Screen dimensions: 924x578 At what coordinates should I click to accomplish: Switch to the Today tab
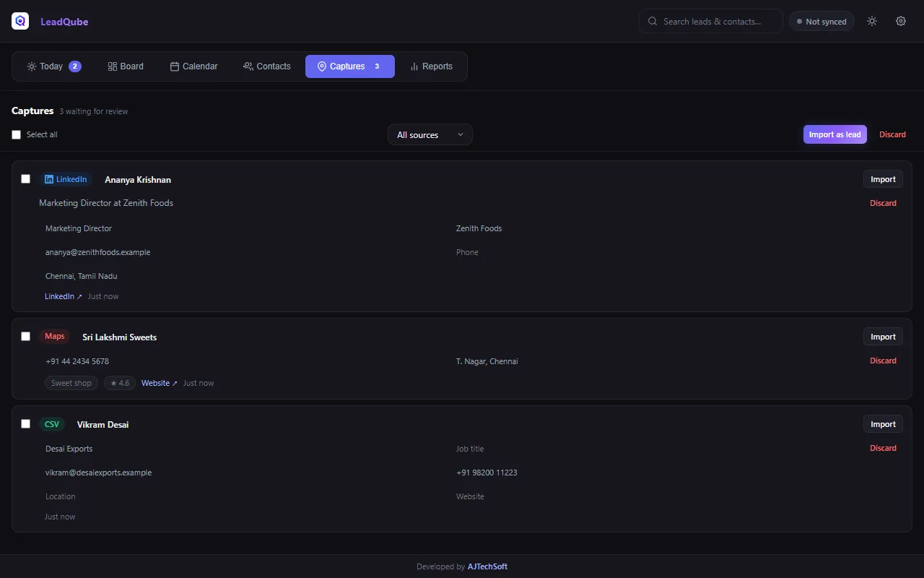tap(53, 66)
